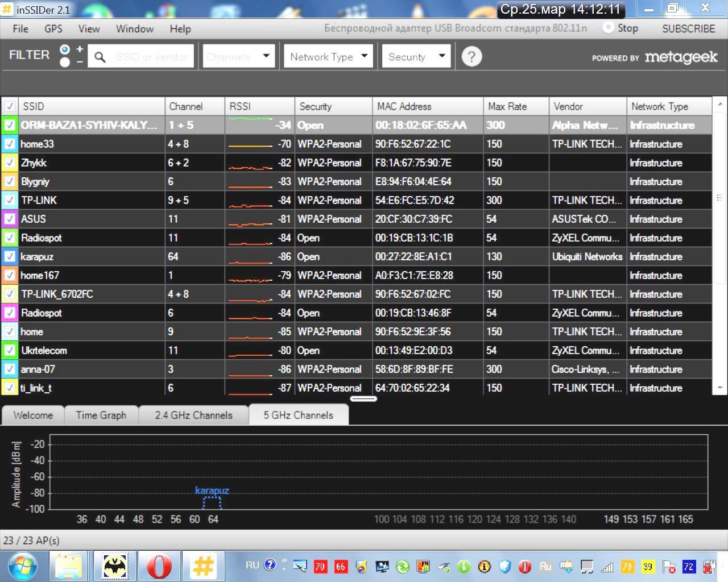Screen dimensions: 728x582
Task: Click the Action Center flag tray icon
Action: point(669,566)
